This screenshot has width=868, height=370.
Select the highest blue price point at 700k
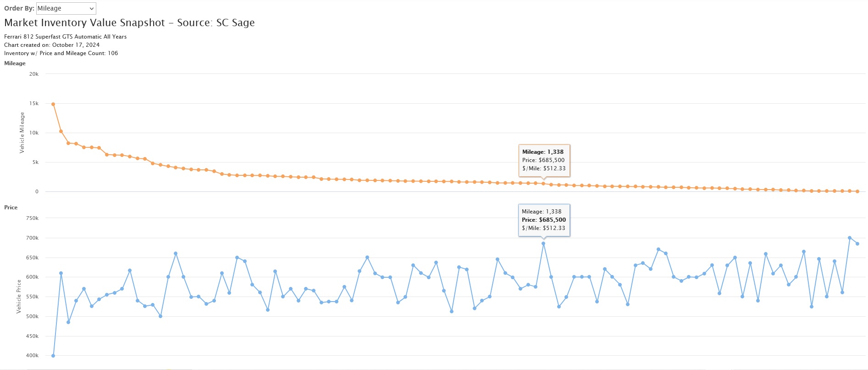pyautogui.click(x=850, y=238)
